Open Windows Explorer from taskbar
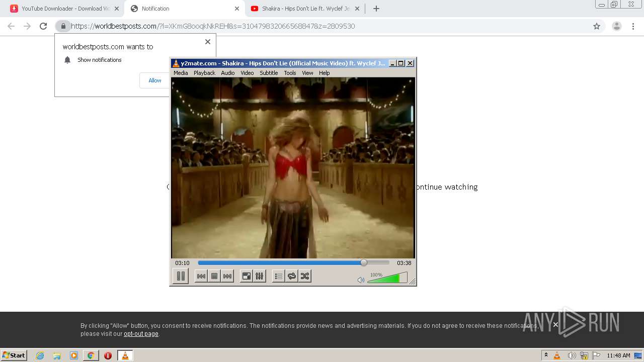The width and height of the screenshot is (644, 362). tap(57, 355)
